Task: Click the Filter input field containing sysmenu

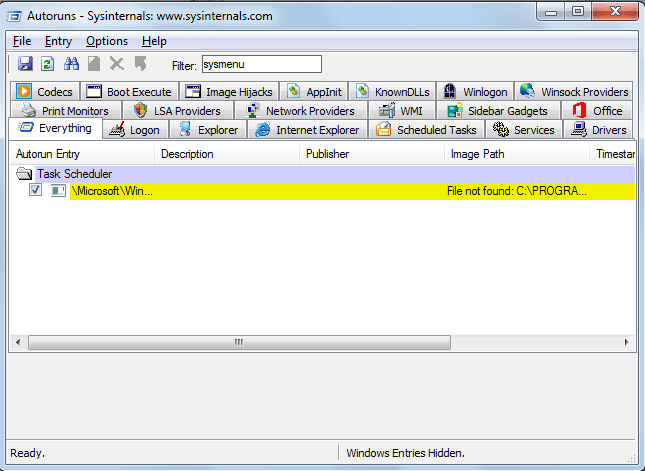Action: tap(262, 64)
